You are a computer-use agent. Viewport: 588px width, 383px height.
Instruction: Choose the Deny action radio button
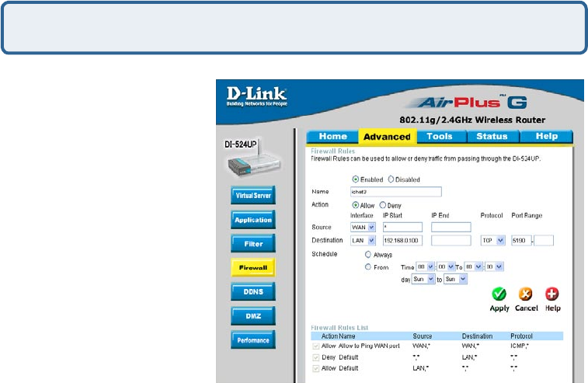(382, 205)
